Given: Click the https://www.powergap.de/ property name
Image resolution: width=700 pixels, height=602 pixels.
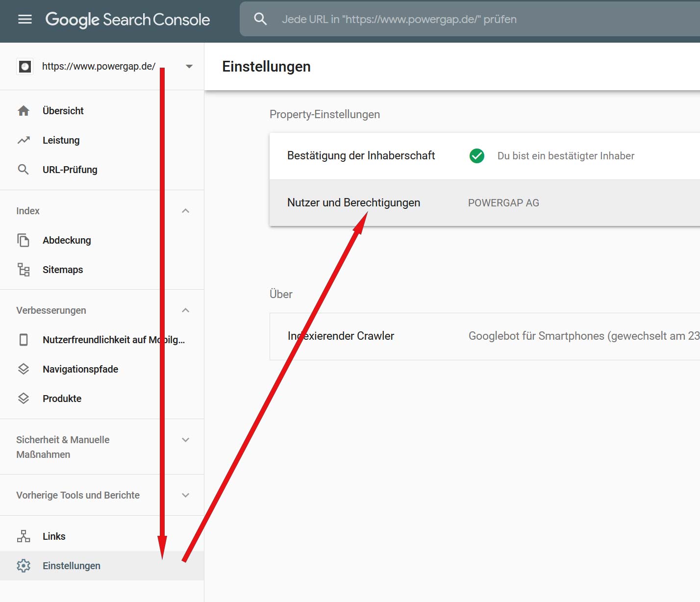Looking at the screenshot, I should 99,66.
